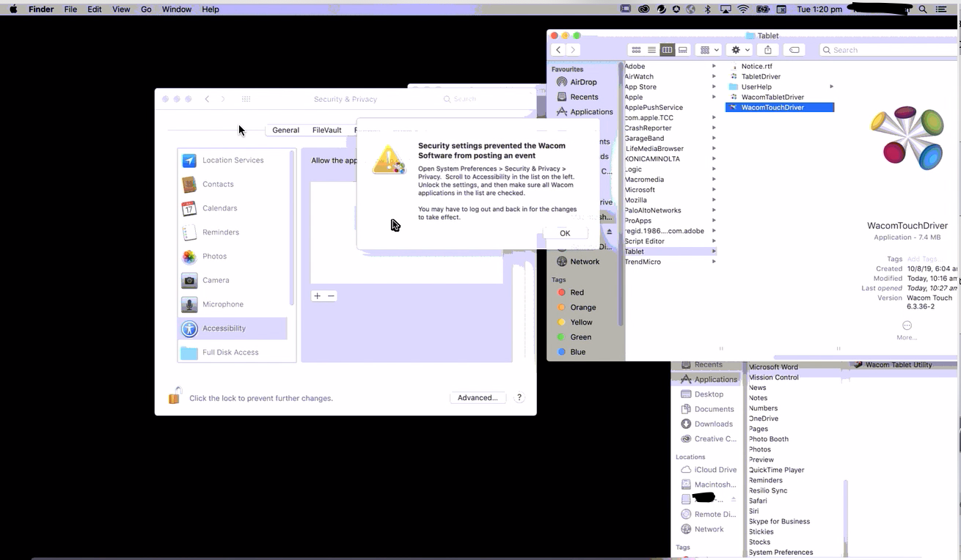Select Full Disk Access in privacy list
The image size is (961, 560).
coord(233,353)
